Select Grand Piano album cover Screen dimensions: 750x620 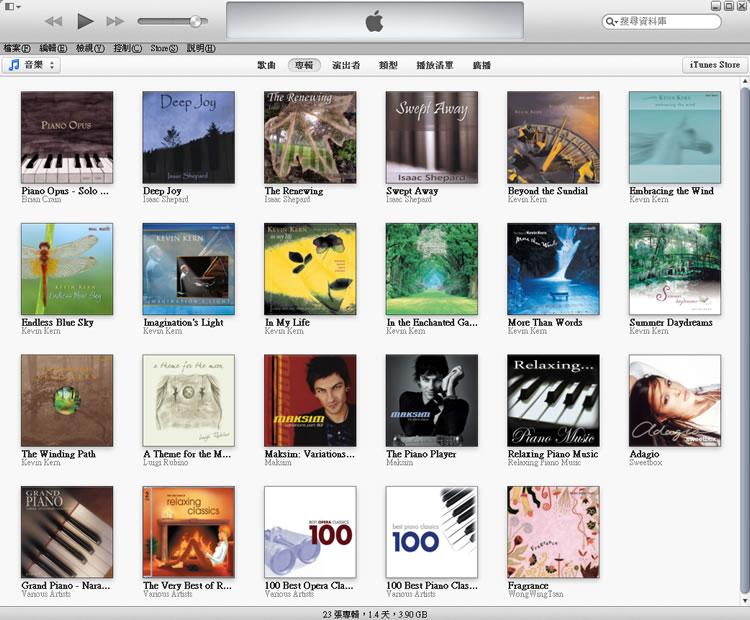[67, 532]
